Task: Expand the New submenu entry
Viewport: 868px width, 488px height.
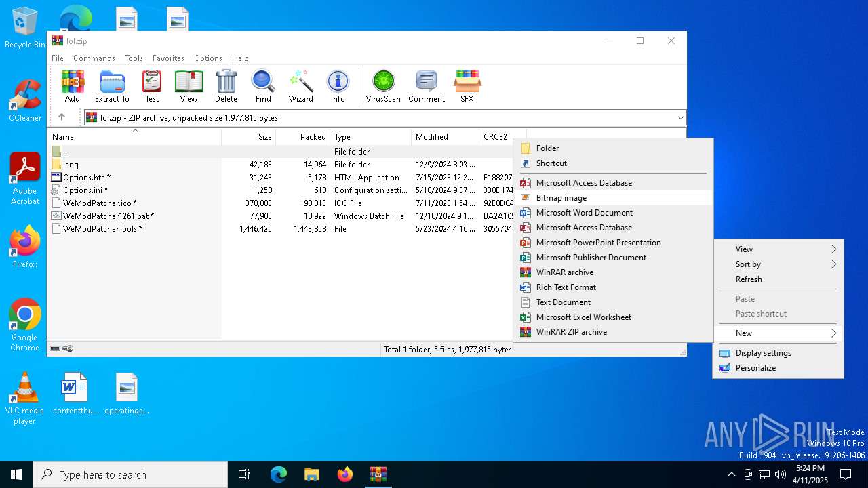Action: 778,333
